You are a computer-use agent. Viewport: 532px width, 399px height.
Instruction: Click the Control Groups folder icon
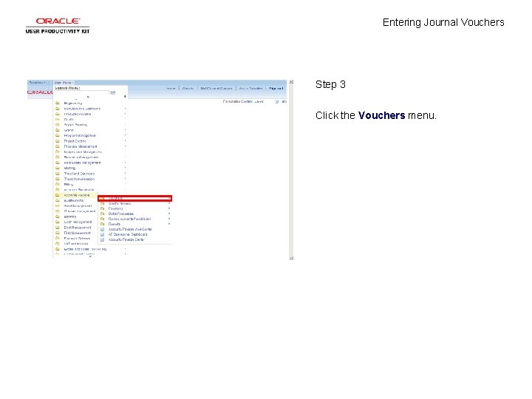[102, 203]
